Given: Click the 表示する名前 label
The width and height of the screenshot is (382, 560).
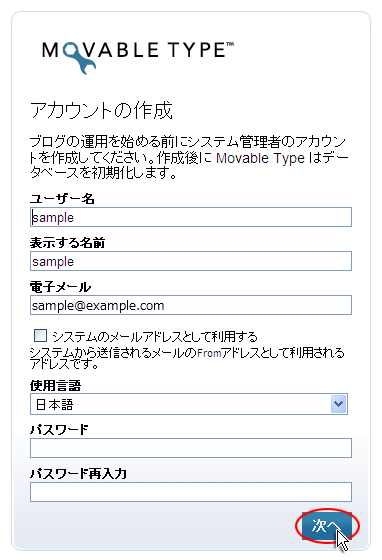Looking at the screenshot, I should [67, 243].
